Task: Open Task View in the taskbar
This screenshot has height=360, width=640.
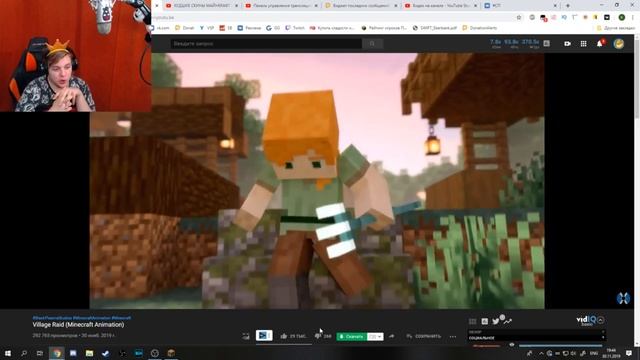Action: tap(40, 353)
